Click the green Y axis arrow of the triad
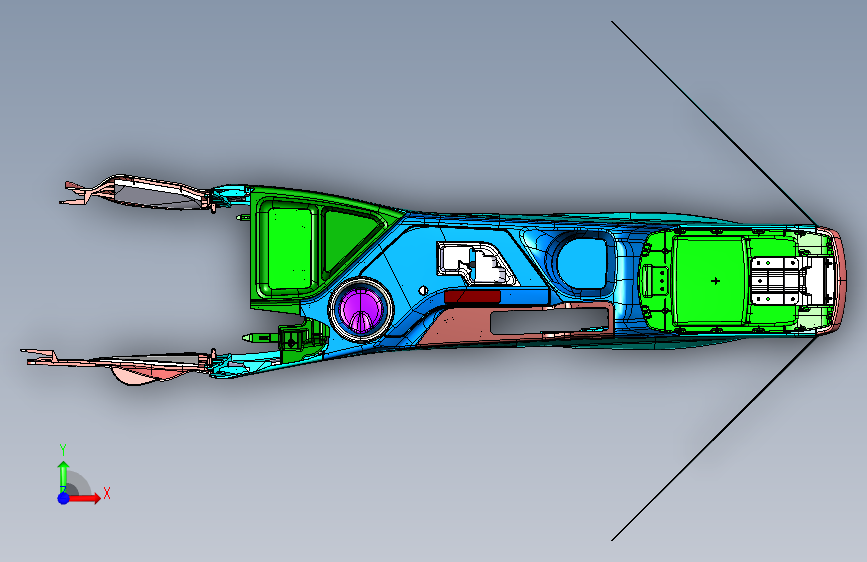Screen dimensions: 867x562 (x=63, y=477)
